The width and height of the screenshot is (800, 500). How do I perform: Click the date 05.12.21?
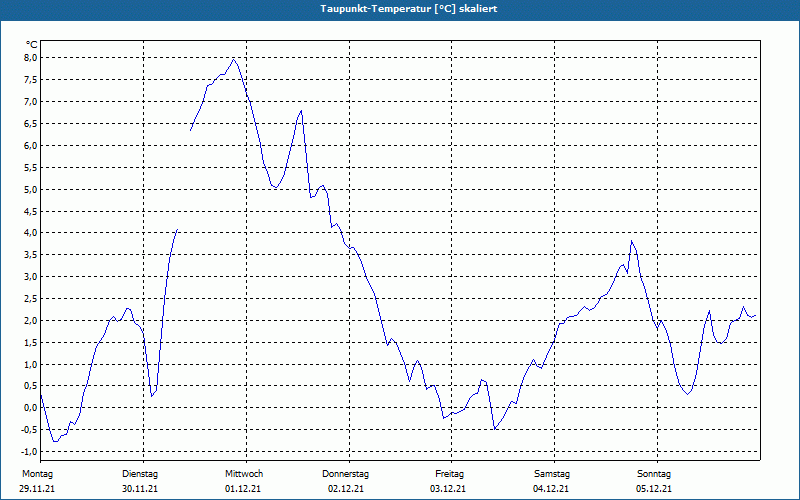pos(654,489)
